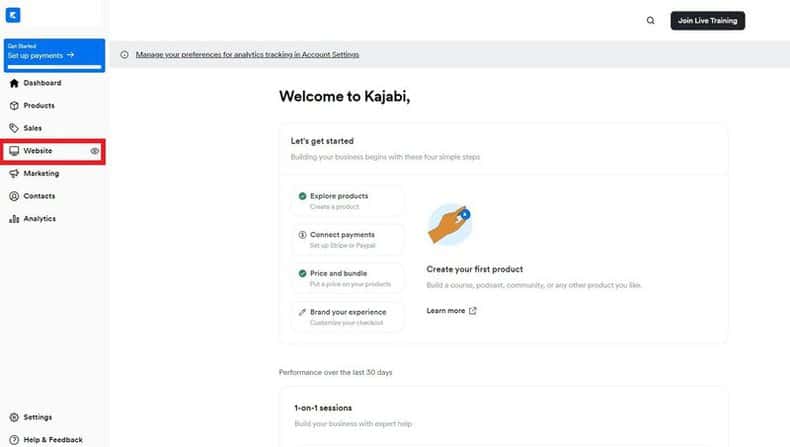Open the Website menu item
Viewport: 790px width, 447px height.
point(53,151)
